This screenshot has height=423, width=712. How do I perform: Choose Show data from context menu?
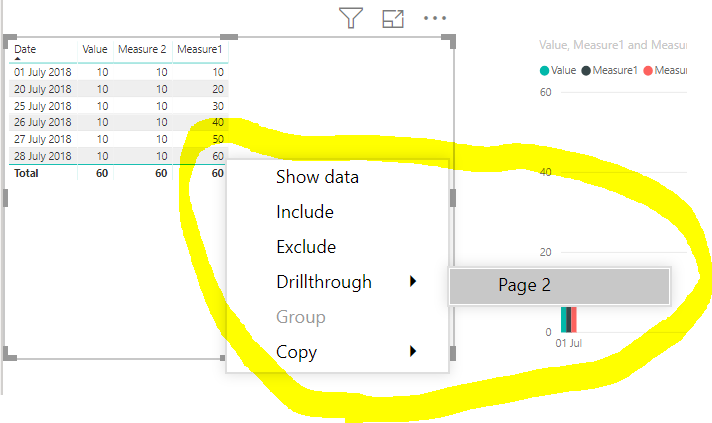pyautogui.click(x=317, y=177)
